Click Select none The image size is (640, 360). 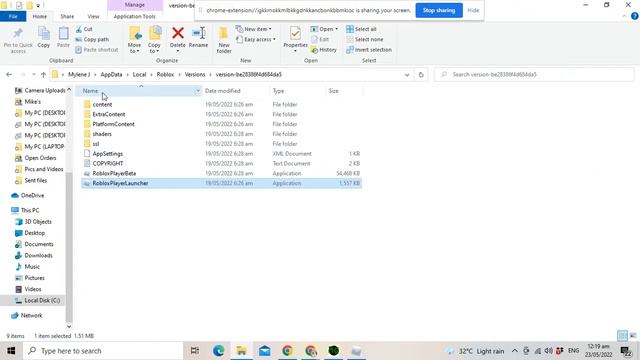tap(364, 40)
